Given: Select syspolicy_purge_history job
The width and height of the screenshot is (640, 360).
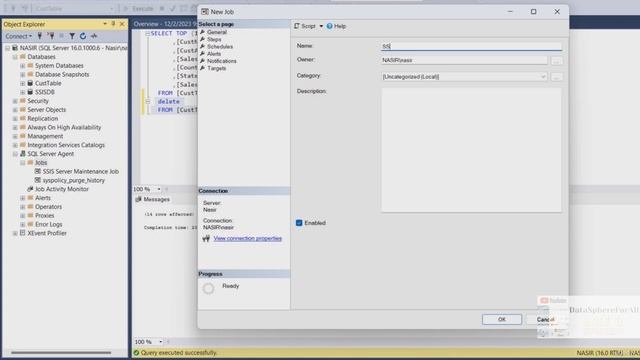Looking at the screenshot, I should [73, 180].
